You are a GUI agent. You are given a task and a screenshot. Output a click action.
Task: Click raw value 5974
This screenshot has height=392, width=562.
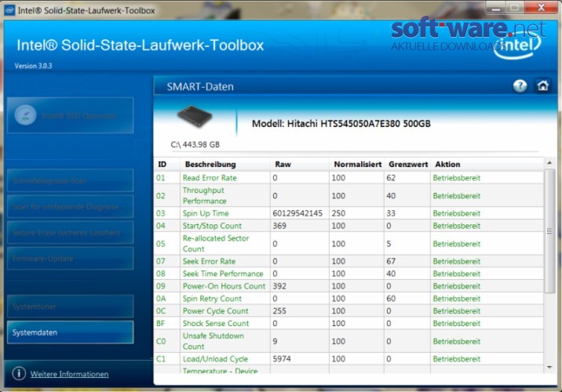pyautogui.click(x=282, y=359)
